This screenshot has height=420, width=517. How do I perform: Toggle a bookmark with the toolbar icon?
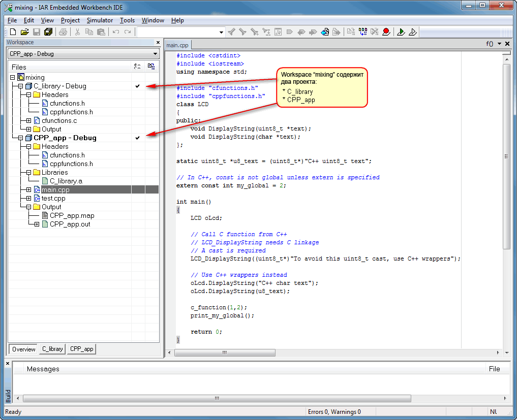(x=289, y=32)
